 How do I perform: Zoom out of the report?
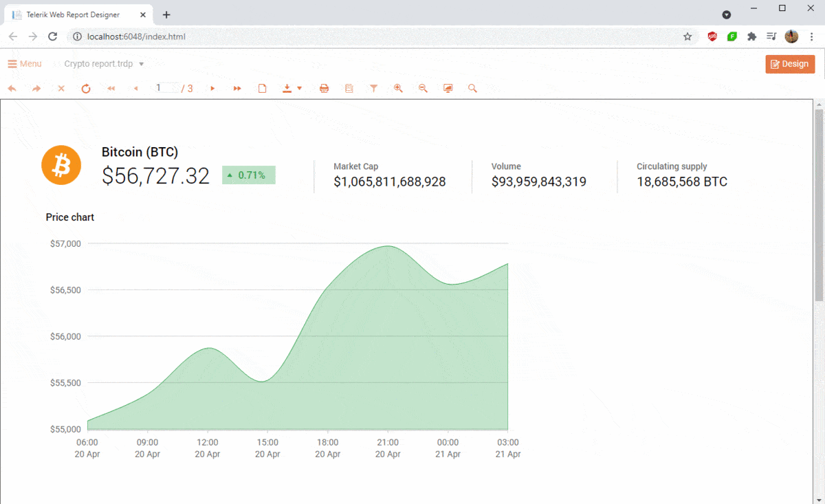[x=423, y=88]
